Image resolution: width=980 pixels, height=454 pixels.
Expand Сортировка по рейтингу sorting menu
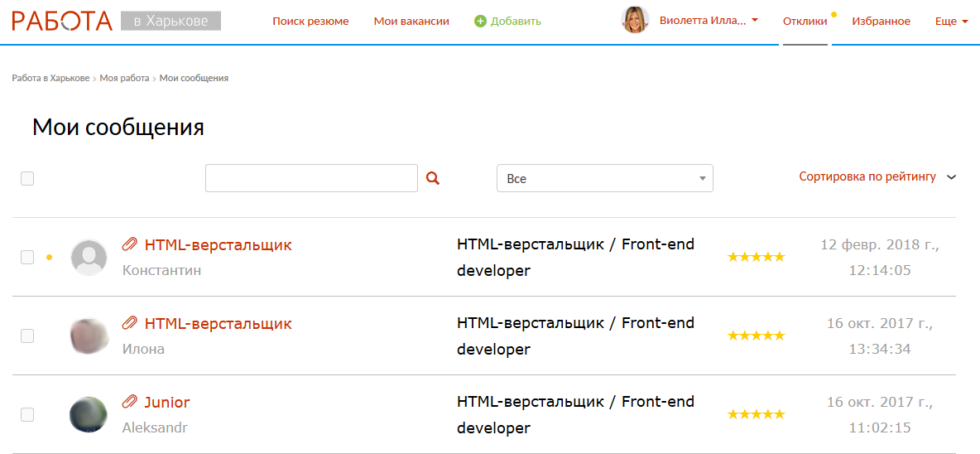(877, 176)
